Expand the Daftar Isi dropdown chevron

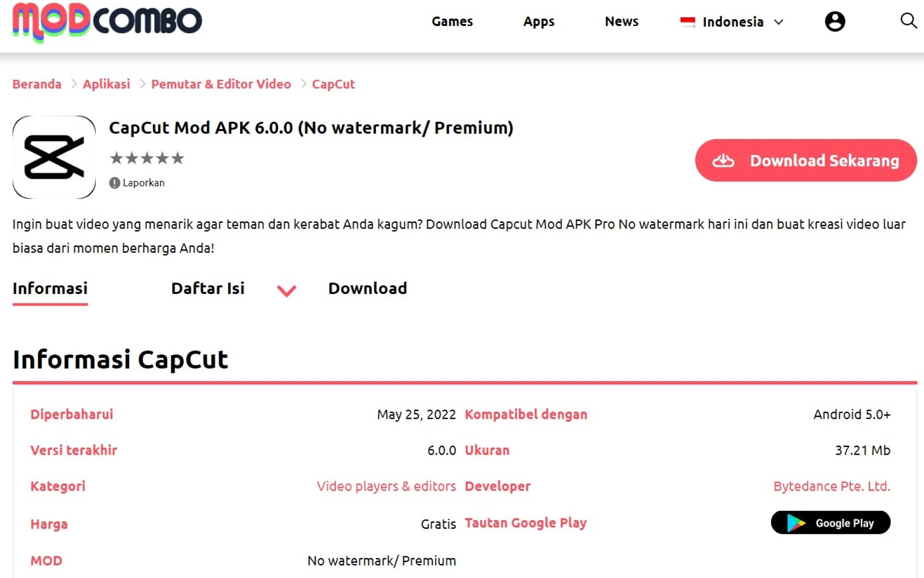click(x=286, y=291)
